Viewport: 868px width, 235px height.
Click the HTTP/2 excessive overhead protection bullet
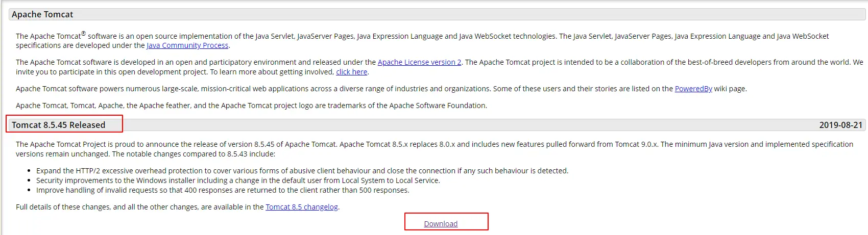[302, 171]
